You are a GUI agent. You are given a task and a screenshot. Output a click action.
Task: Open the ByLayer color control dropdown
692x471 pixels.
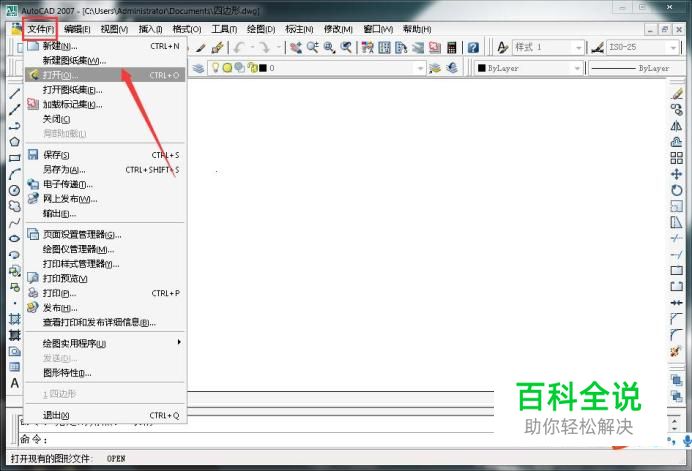(576, 68)
